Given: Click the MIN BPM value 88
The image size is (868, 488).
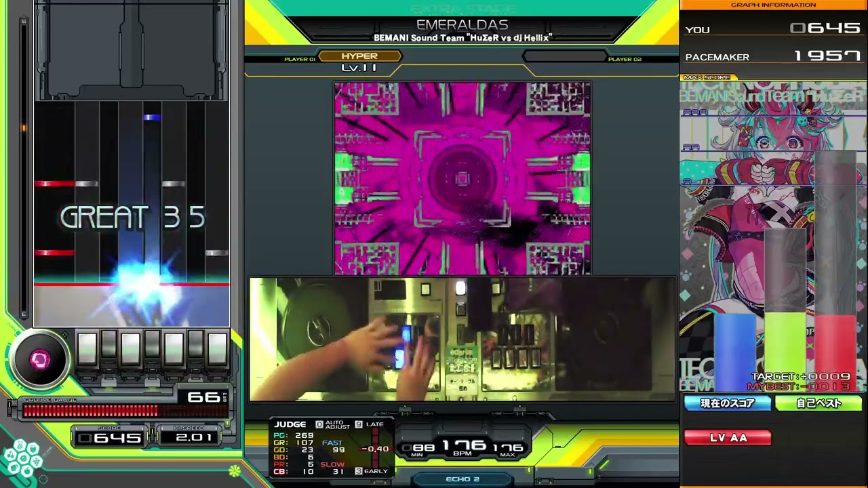Looking at the screenshot, I should point(423,447).
